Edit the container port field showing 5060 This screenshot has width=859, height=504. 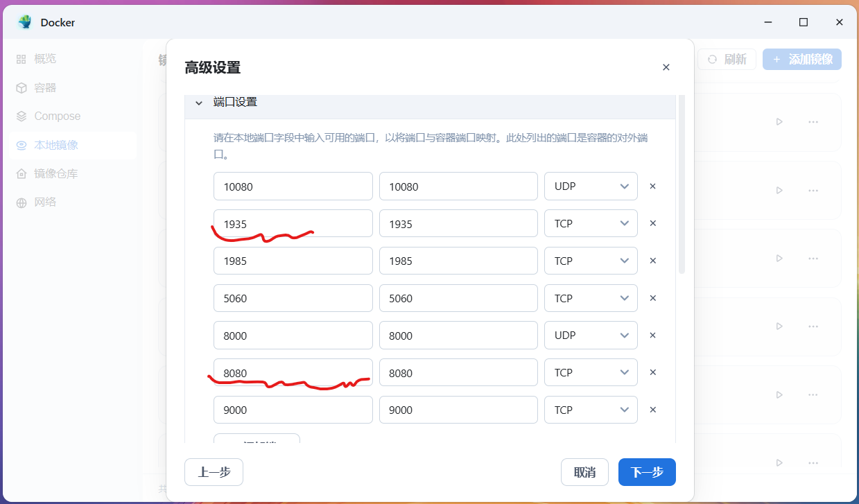458,298
